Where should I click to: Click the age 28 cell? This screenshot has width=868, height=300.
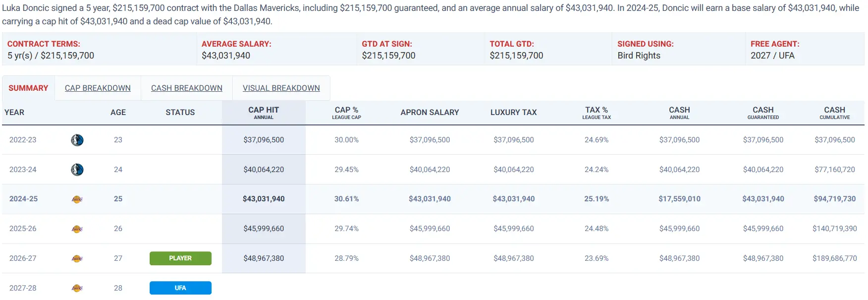pos(118,288)
